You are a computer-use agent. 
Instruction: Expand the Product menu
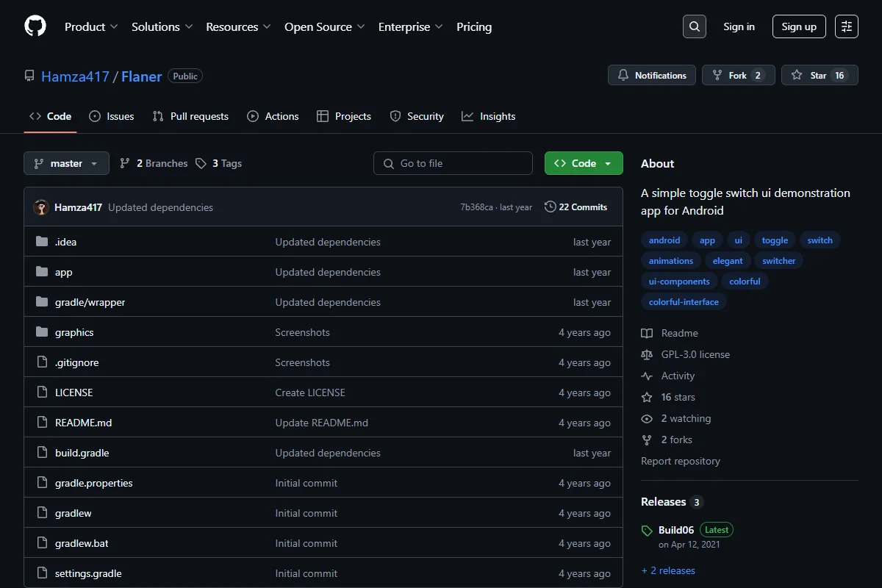(x=91, y=26)
